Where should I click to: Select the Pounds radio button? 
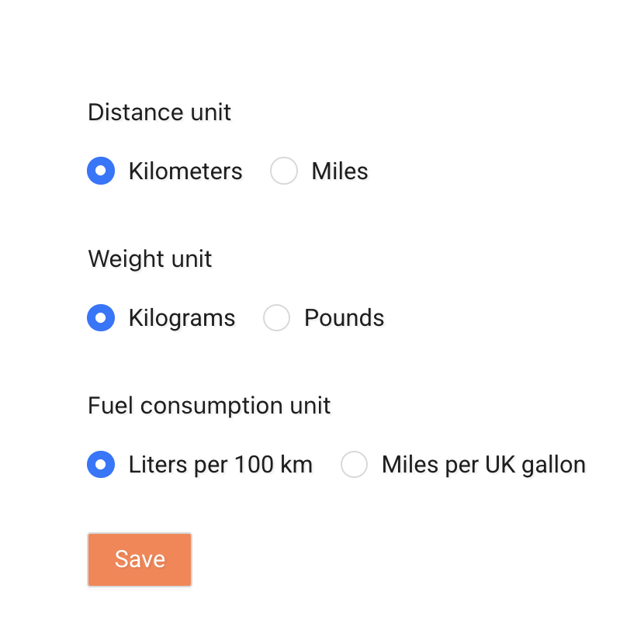click(x=276, y=317)
